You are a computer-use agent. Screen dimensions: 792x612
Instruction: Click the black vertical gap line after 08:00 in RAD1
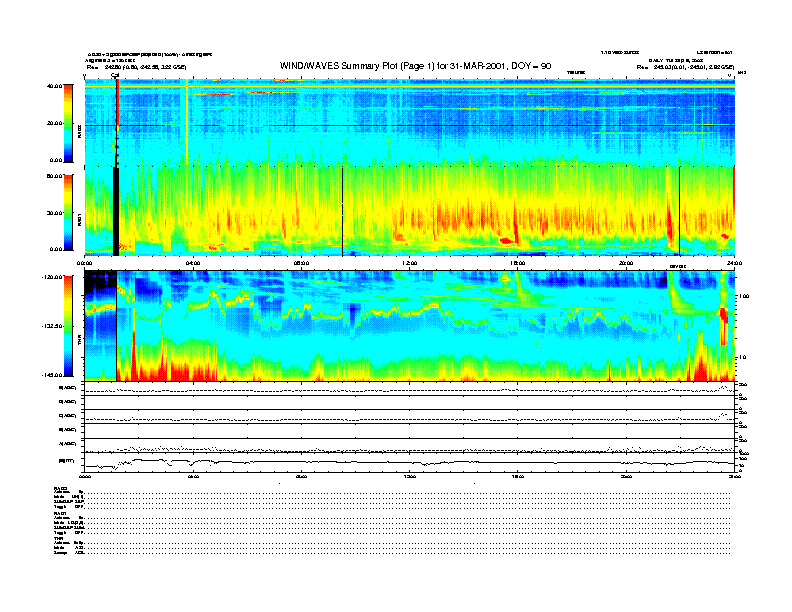pyautogui.click(x=342, y=212)
